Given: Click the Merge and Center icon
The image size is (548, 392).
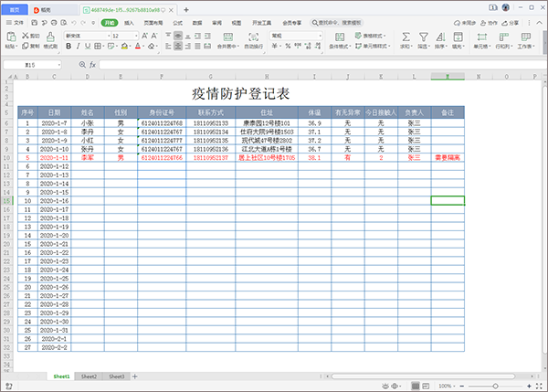Looking at the screenshot, I should pyautogui.click(x=227, y=37).
